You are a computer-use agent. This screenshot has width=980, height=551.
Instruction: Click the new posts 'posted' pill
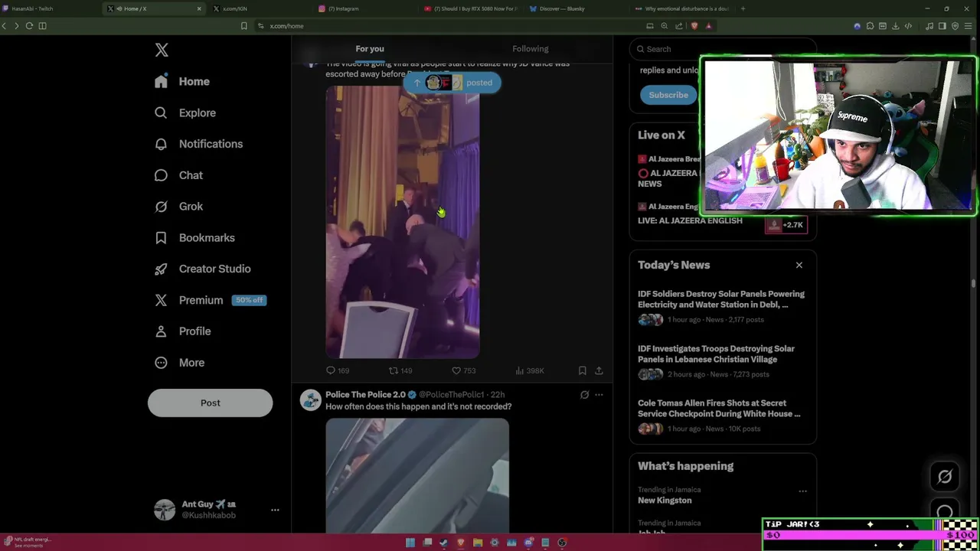click(452, 83)
